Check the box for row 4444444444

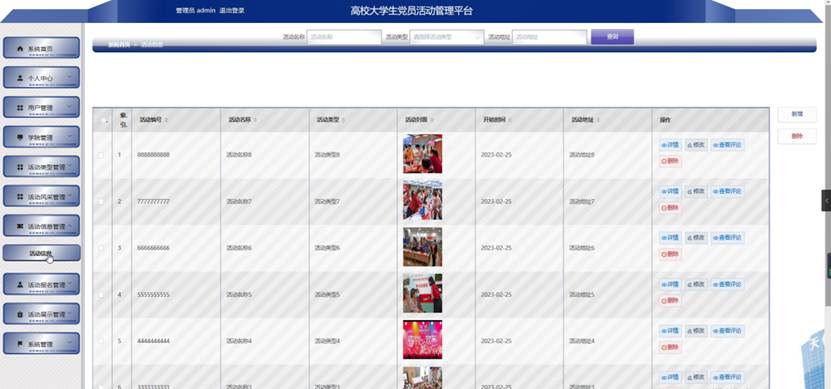(101, 341)
